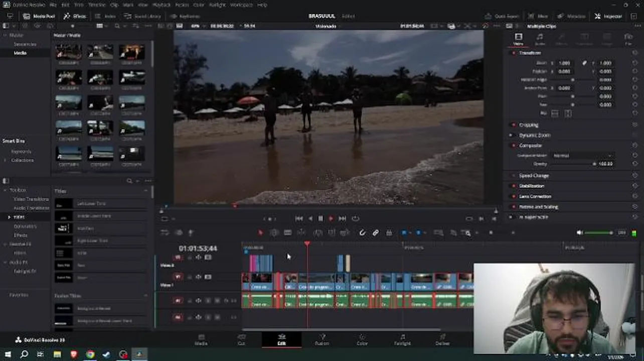Solo audio track A1
This screenshot has width=644, height=361.
(x=208, y=301)
